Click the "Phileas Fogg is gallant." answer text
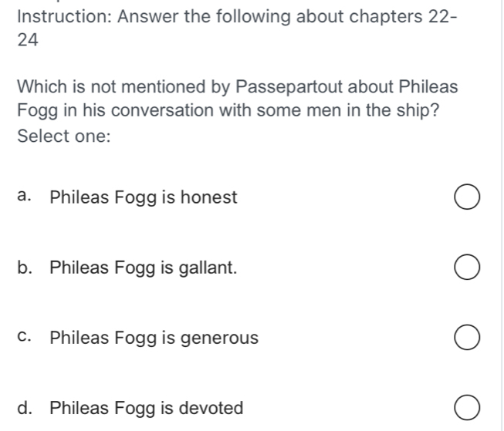Image resolution: width=504 pixels, height=431 pixels. [143, 268]
